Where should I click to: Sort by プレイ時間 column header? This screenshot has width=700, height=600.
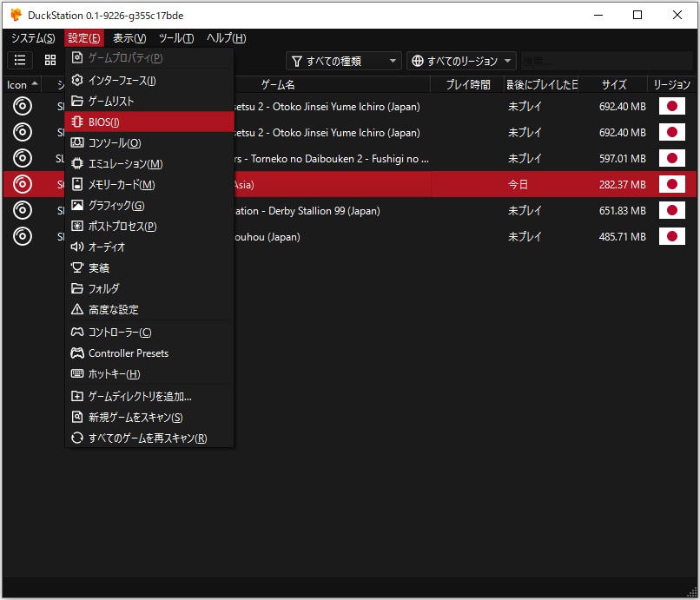point(467,85)
